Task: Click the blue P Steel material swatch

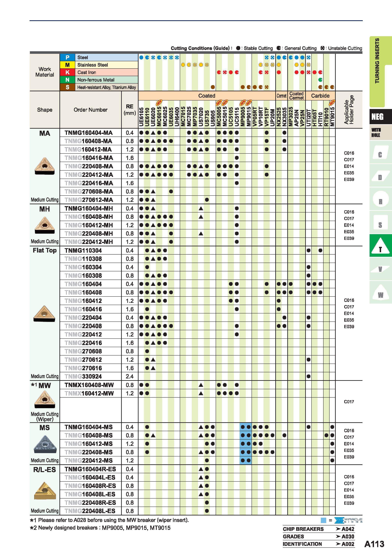Action: coord(67,57)
